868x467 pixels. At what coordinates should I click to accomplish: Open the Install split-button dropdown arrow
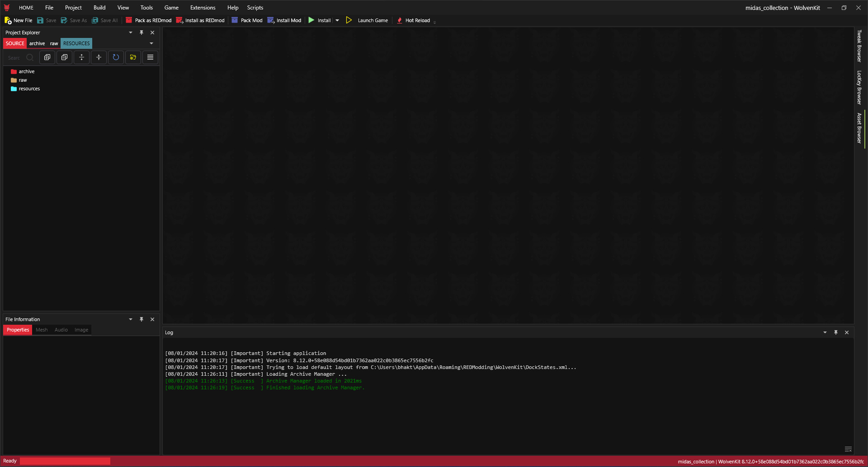pyautogui.click(x=337, y=20)
